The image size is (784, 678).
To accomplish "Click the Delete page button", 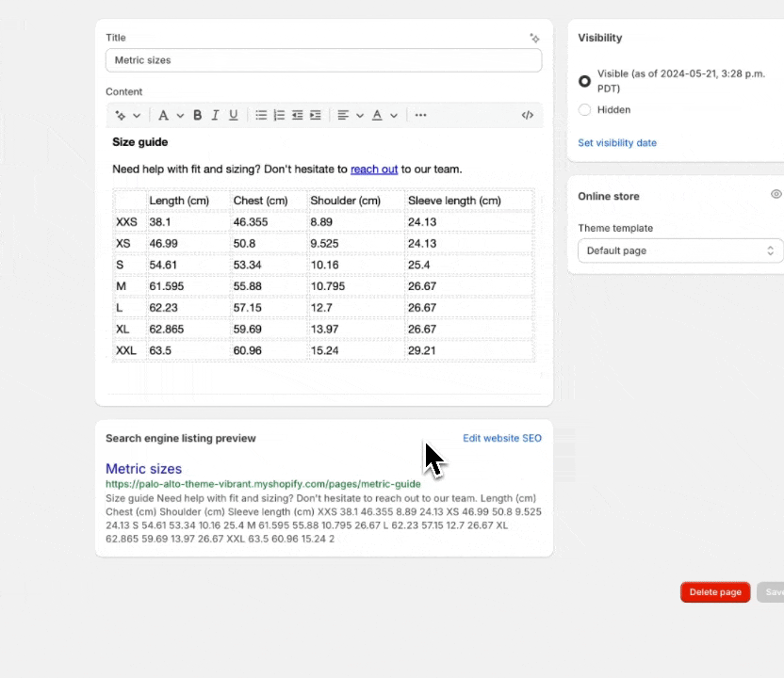I will click(x=715, y=592).
